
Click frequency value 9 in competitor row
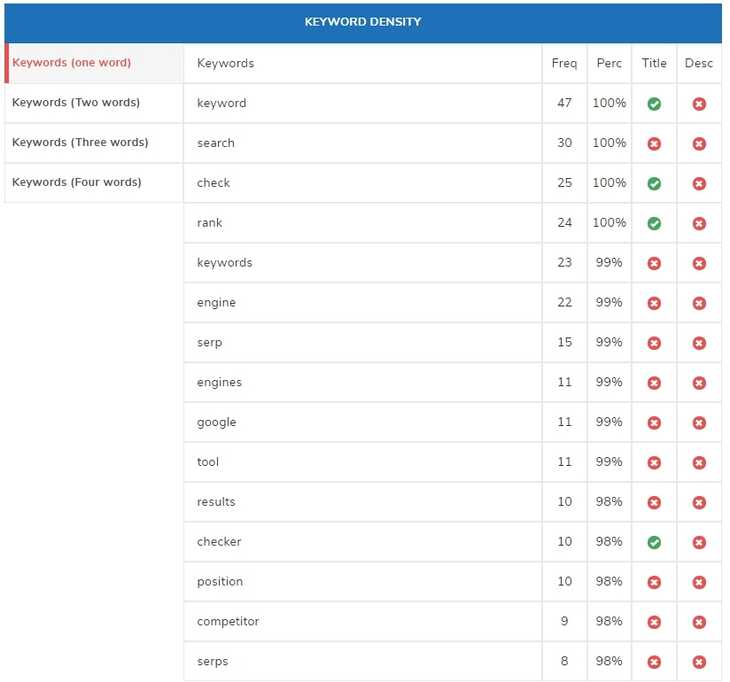click(x=564, y=621)
